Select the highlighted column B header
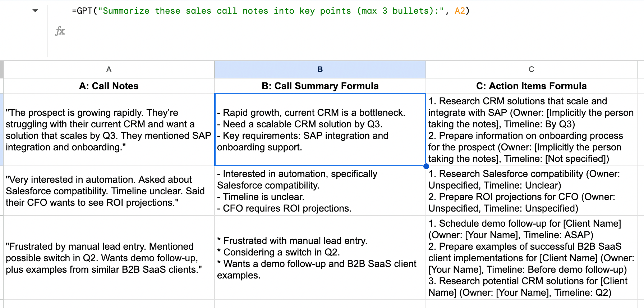This screenshot has height=308, width=644. (x=320, y=69)
